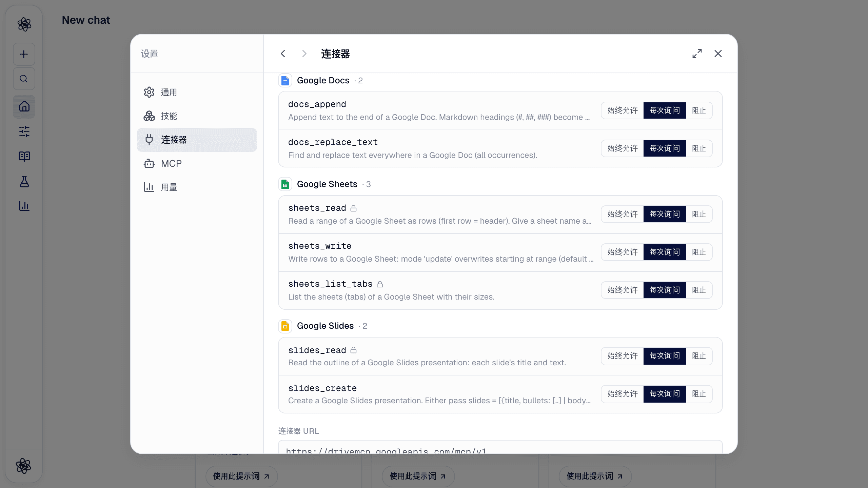Set sheets_list_tabs to 每次询问
The width and height of the screenshot is (868, 488).
click(x=665, y=290)
